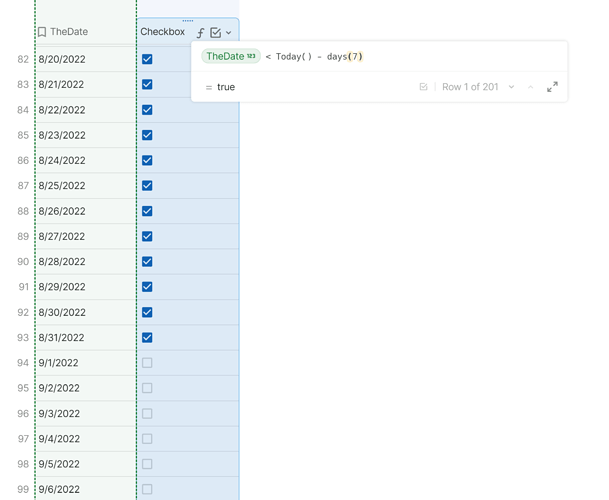Image resolution: width=609 pixels, height=500 pixels.
Task: Check the checkbox for 9/5/2022
Action: pyautogui.click(x=147, y=464)
